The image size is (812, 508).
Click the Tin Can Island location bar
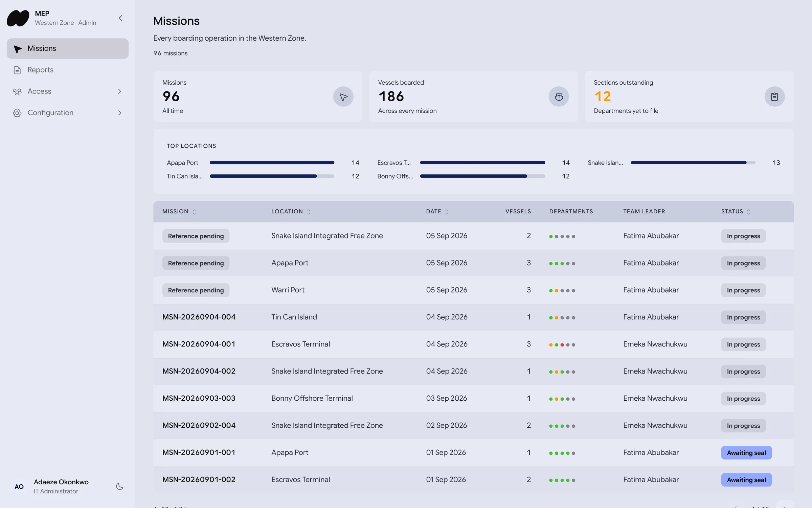272,176
